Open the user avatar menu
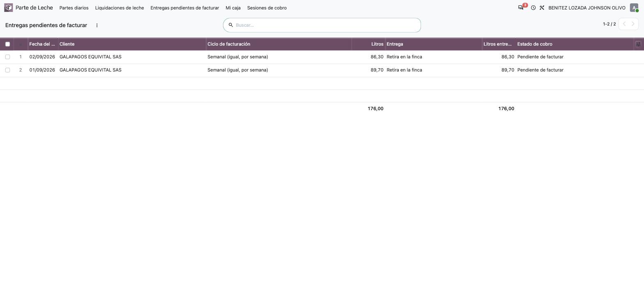 [x=634, y=8]
